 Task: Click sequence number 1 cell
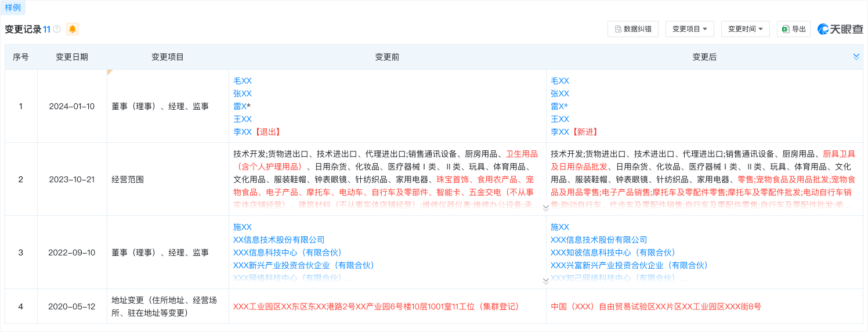pyautogui.click(x=21, y=106)
